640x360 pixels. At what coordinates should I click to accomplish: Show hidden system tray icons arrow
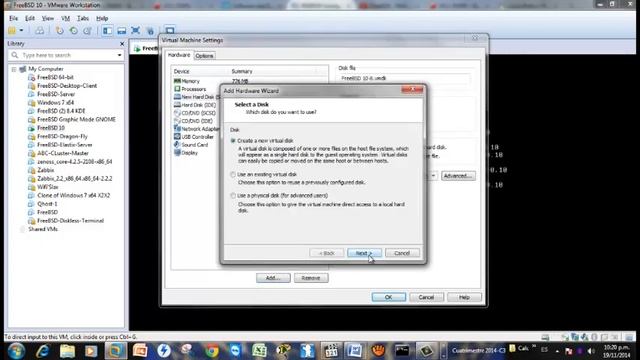(x=557, y=351)
